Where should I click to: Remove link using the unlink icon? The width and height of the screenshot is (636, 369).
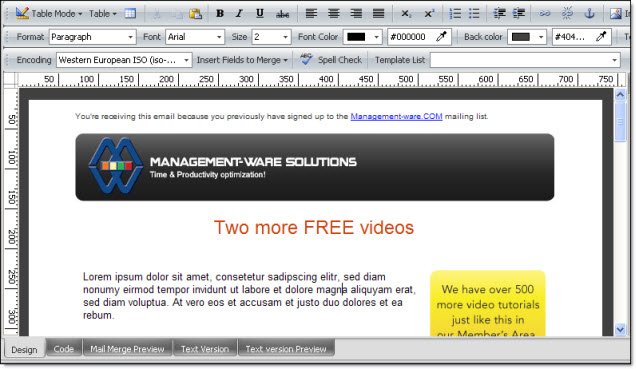567,13
